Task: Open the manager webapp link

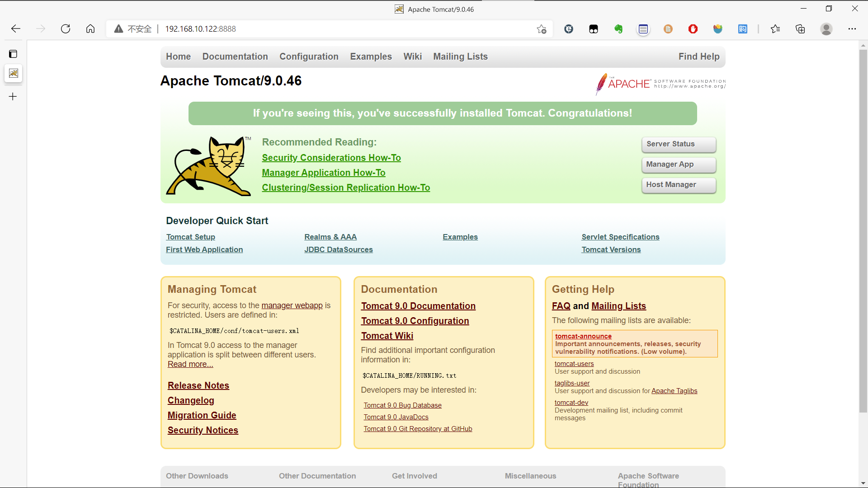Action: (x=292, y=305)
